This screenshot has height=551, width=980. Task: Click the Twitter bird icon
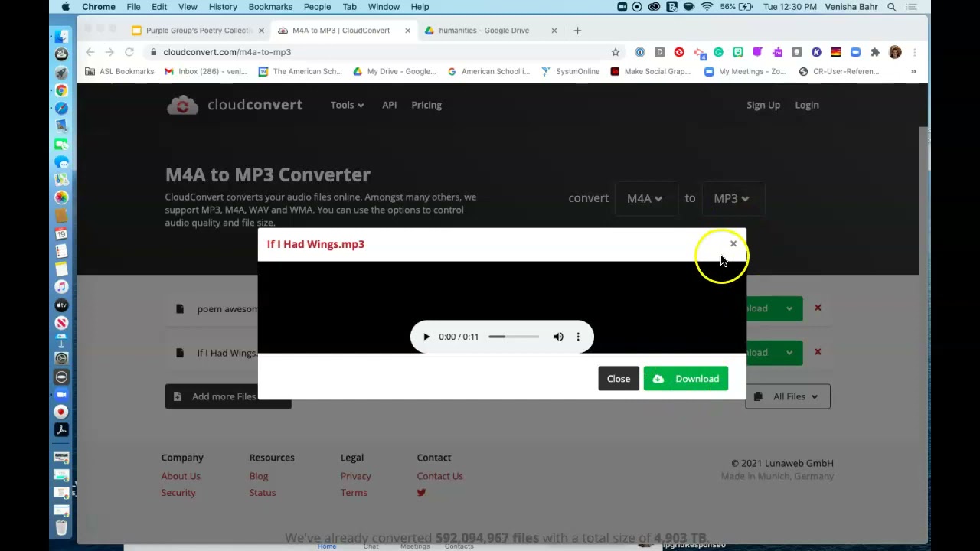point(421,493)
